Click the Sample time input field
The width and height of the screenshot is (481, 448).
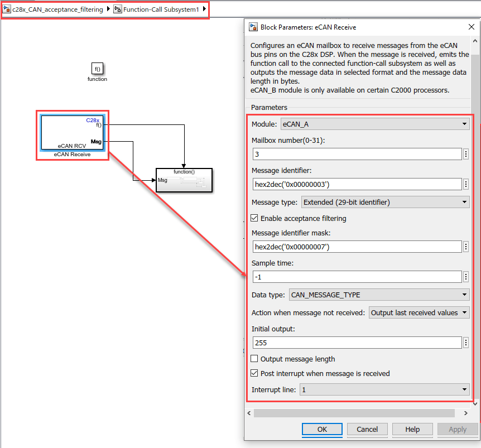click(x=357, y=277)
